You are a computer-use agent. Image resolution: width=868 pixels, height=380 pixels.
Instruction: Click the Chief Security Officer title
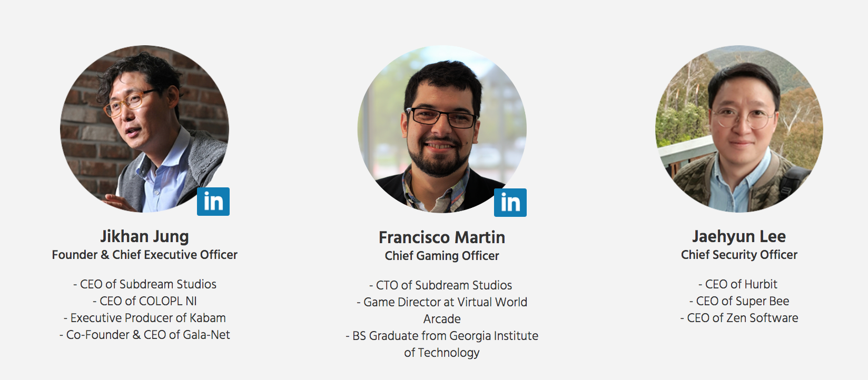click(739, 255)
